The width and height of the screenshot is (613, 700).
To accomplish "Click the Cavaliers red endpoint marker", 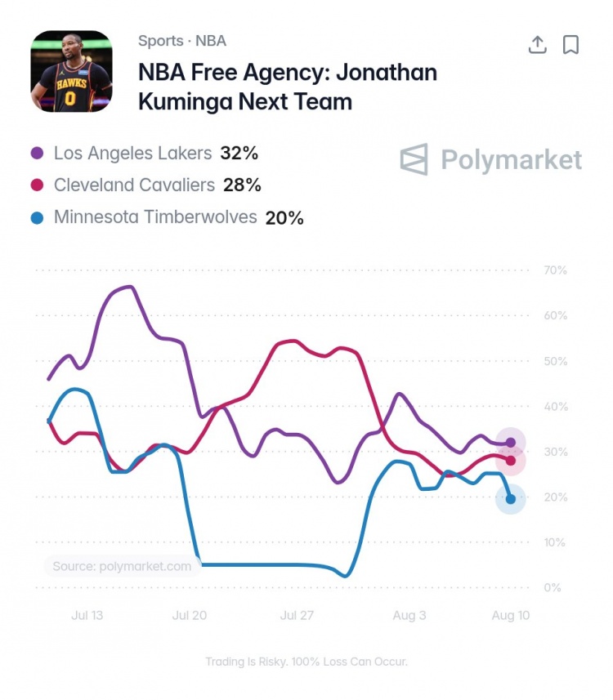I will coord(510,460).
